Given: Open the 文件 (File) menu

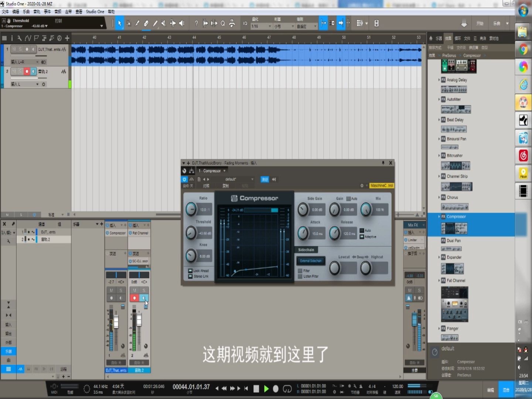Looking at the screenshot, I should [x=5, y=11].
